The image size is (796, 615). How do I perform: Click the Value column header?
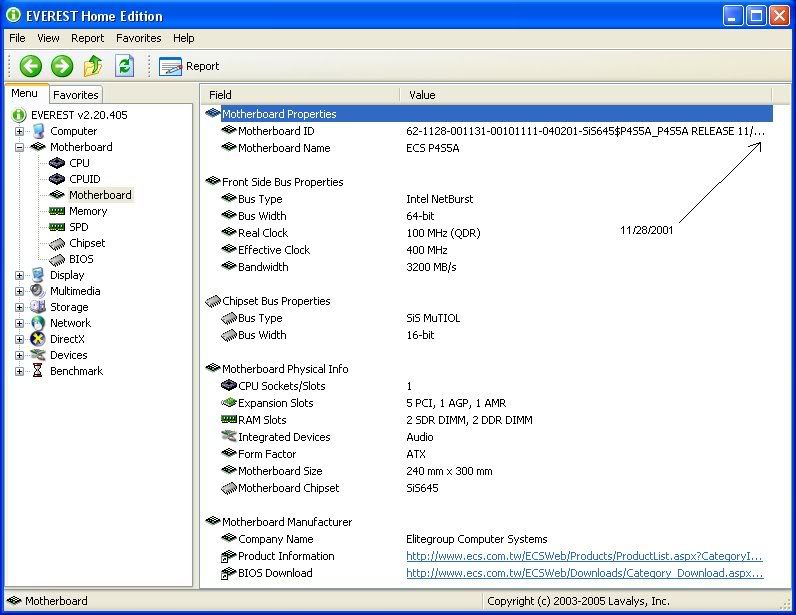click(586, 95)
